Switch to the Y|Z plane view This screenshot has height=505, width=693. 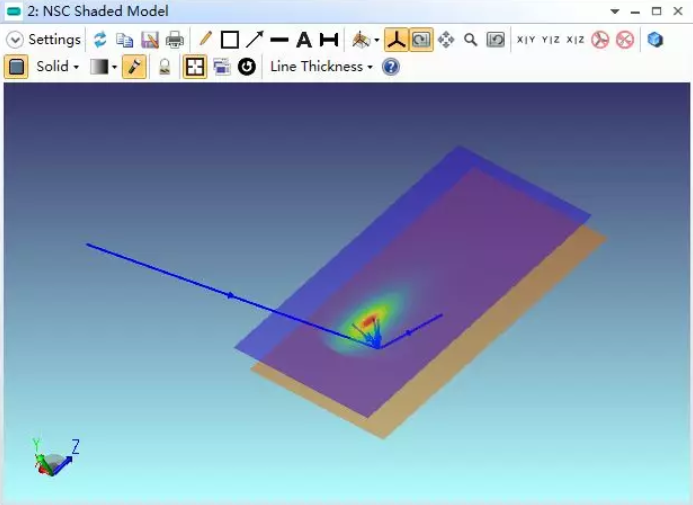(551, 40)
